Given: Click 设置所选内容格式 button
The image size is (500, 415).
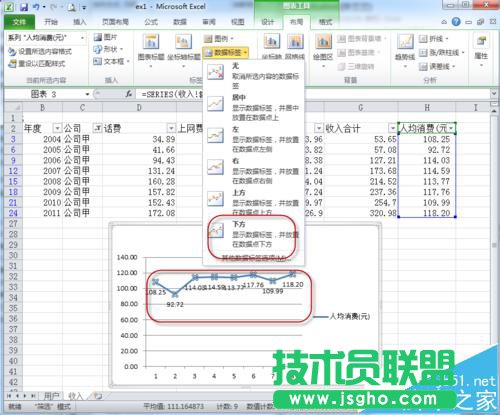Looking at the screenshot, I should 40,51.
